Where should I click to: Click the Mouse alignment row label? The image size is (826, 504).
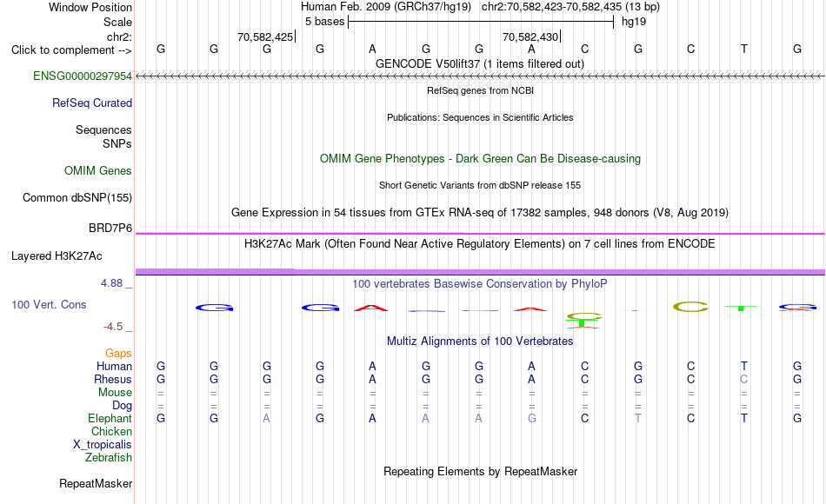point(115,393)
